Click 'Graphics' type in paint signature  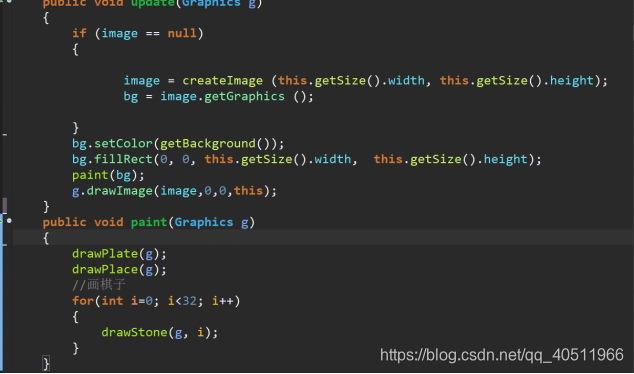[204, 222]
